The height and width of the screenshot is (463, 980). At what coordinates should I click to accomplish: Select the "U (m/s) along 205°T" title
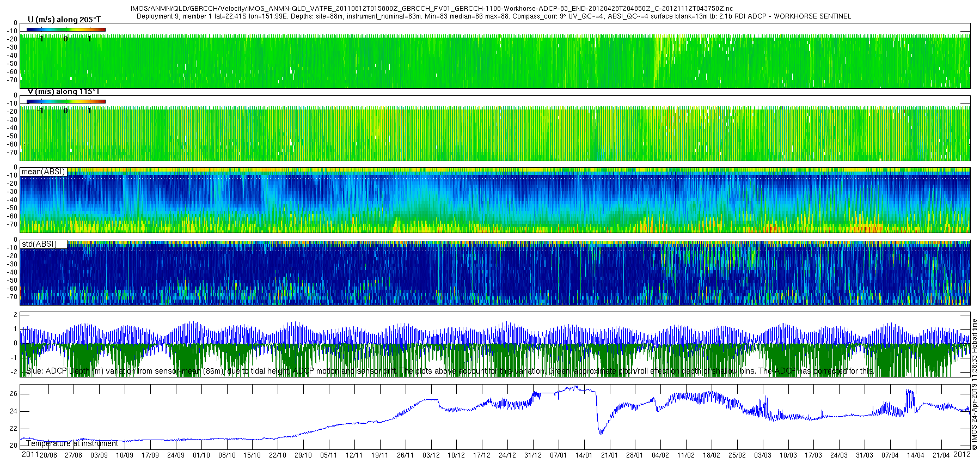tap(64, 20)
